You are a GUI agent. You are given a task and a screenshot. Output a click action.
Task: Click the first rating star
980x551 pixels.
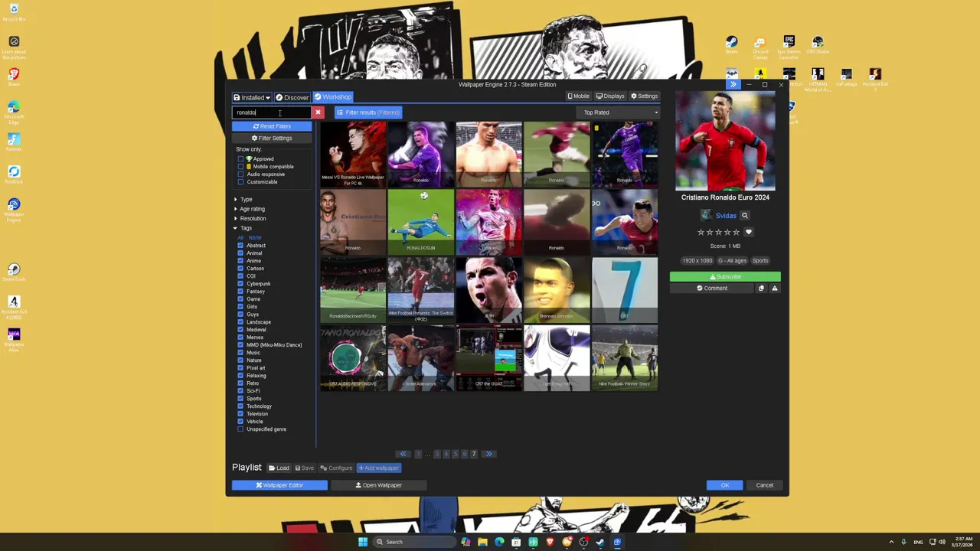pyautogui.click(x=701, y=232)
